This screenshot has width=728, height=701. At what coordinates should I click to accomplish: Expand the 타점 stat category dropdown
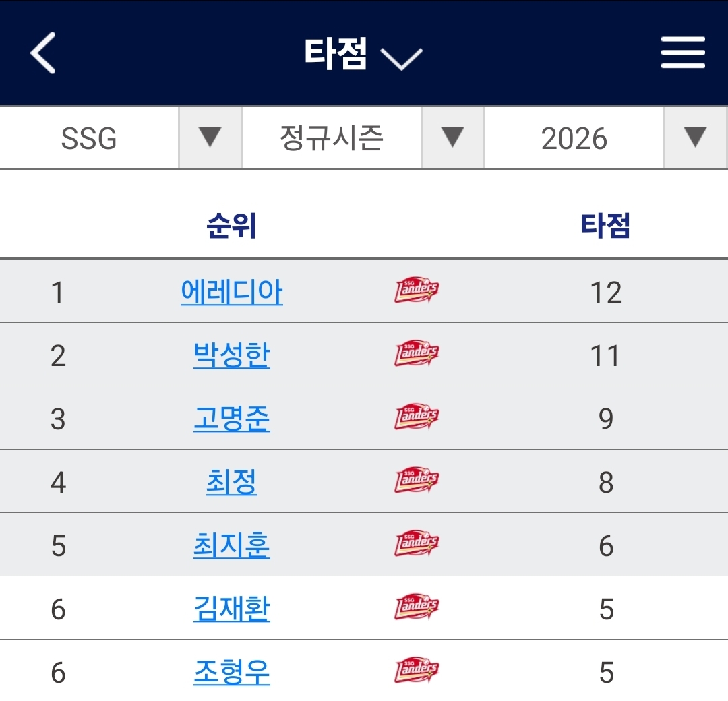tap(363, 55)
